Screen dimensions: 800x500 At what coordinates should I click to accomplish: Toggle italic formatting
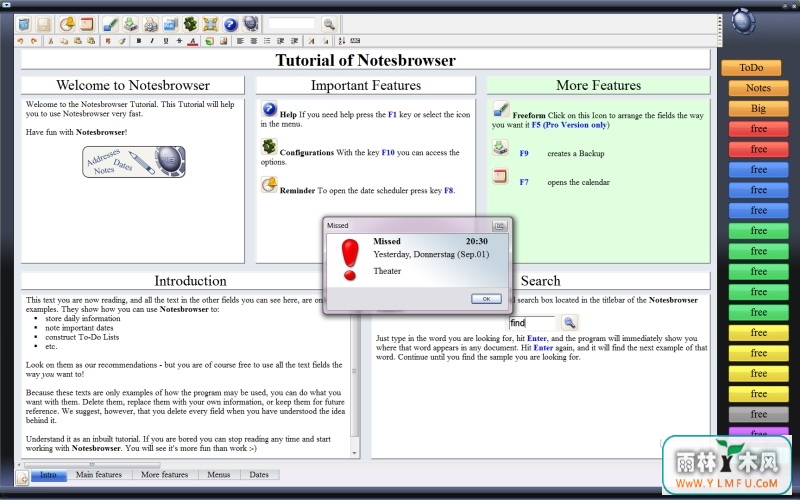[152, 41]
